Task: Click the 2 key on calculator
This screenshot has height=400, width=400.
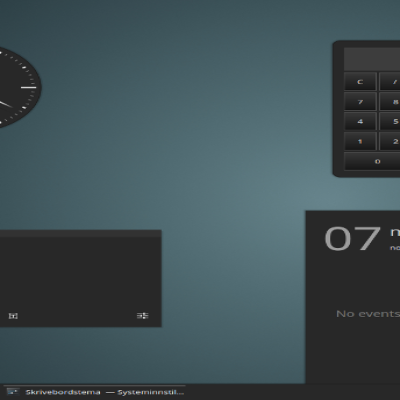Action: pyautogui.click(x=389, y=141)
